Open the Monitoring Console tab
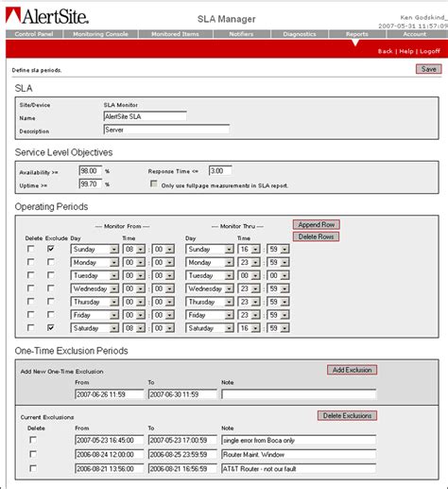Viewport: 448px width, 489px height. [x=100, y=34]
